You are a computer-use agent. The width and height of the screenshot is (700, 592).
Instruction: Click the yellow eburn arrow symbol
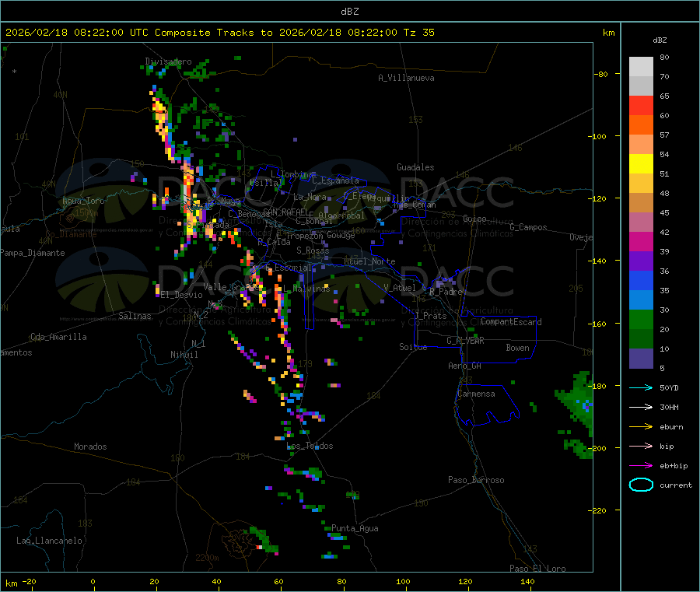tap(641, 426)
